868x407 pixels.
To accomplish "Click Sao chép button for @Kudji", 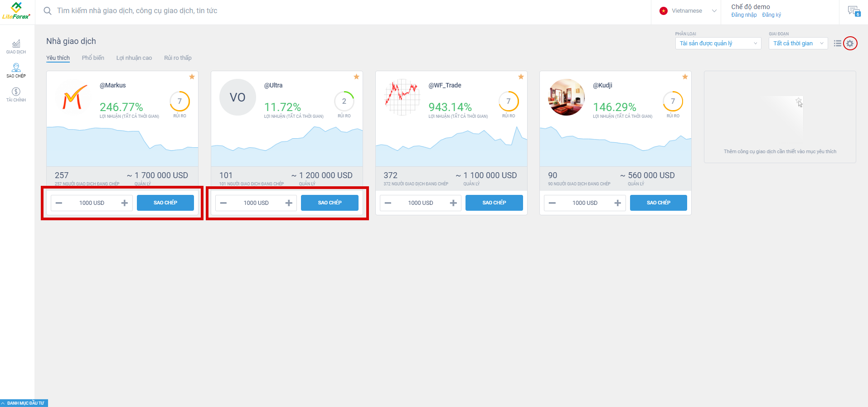I will [x=659, y=203].
